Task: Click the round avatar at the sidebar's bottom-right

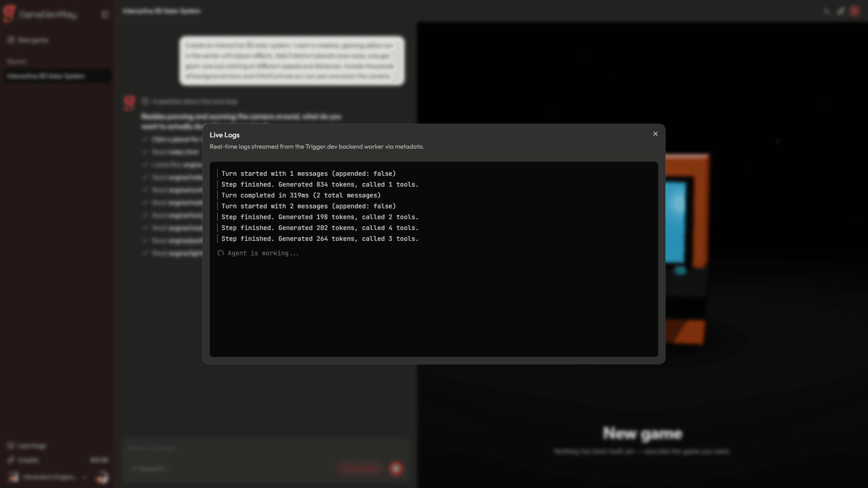Action: pos(103,477)
